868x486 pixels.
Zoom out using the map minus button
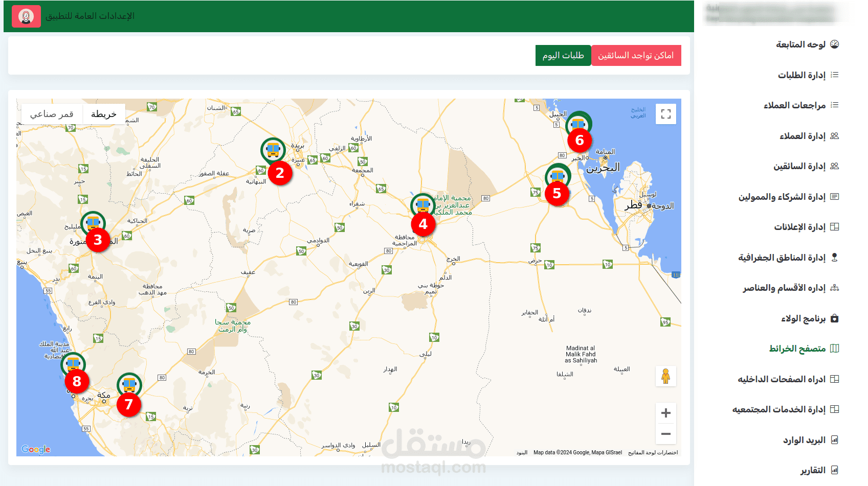[x=666, y=434]
